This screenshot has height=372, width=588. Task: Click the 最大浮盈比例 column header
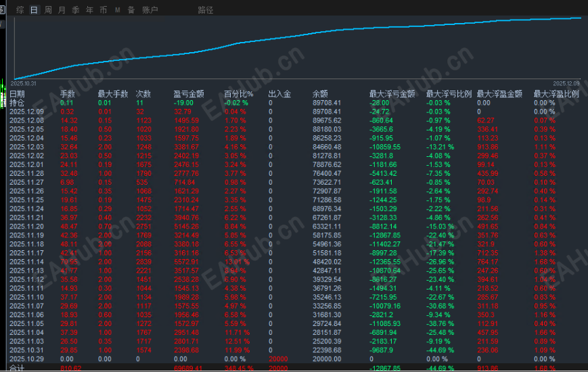coord(556,94)
